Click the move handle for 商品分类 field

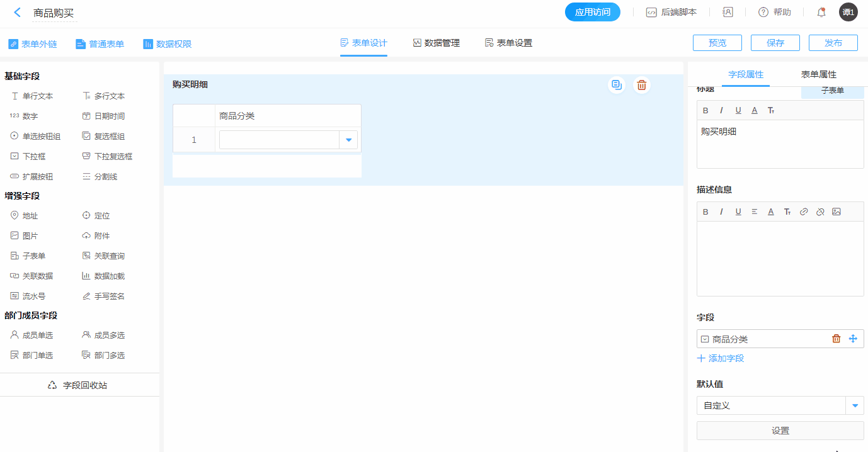pyautogui.click(x=853, y=339)
